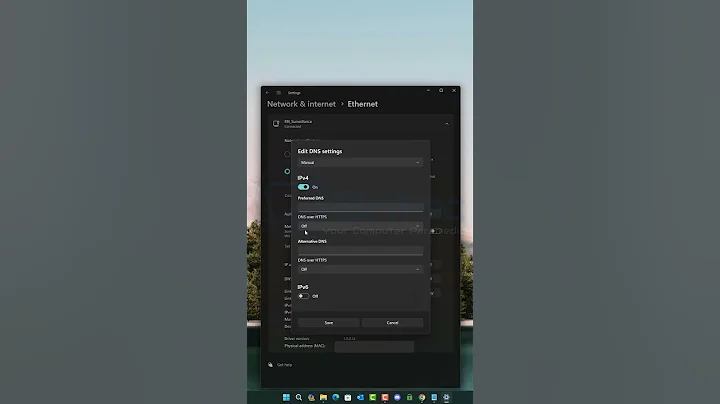The height and width of the screenshot is (404, 720).
Task: Open DNS over HTTPS dropdown under Preferred DNS
Action: point(360,226)
